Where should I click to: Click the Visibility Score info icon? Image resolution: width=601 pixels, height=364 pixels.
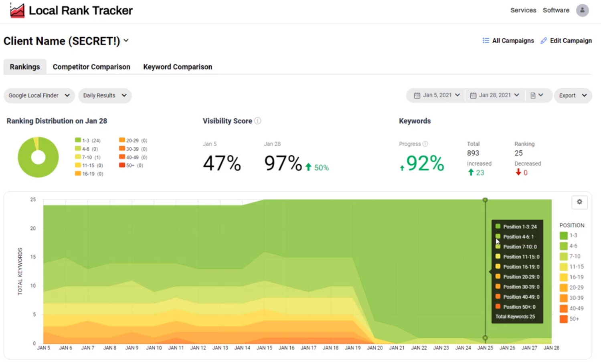pos(258,121)
